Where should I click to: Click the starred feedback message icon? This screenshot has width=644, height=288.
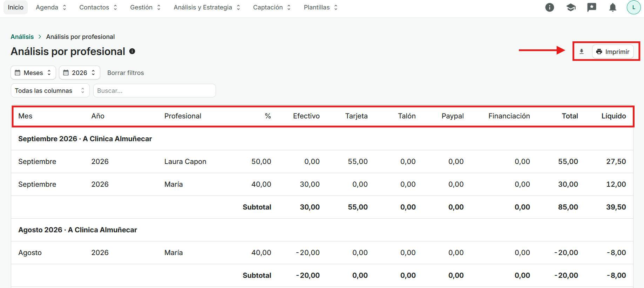[592, 7]
